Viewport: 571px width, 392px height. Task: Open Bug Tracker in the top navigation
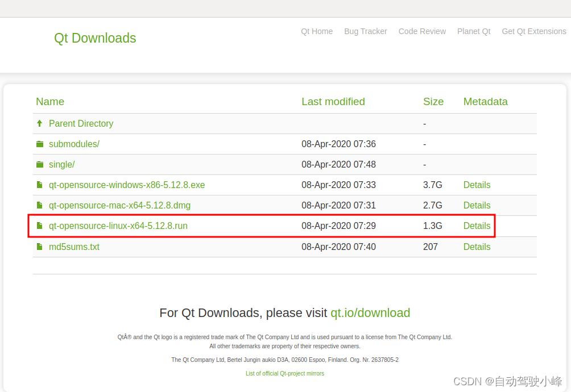coord(366,31)
